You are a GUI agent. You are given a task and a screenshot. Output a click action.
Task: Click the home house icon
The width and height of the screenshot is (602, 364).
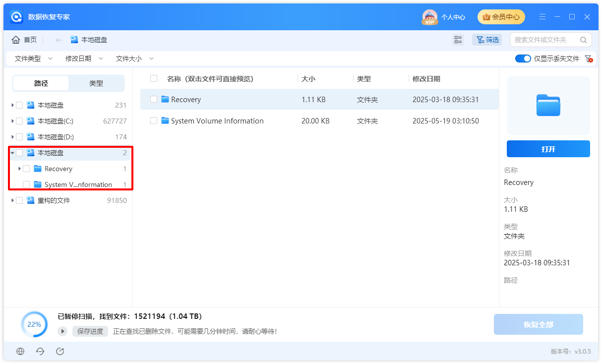click(x=16, y=40)
